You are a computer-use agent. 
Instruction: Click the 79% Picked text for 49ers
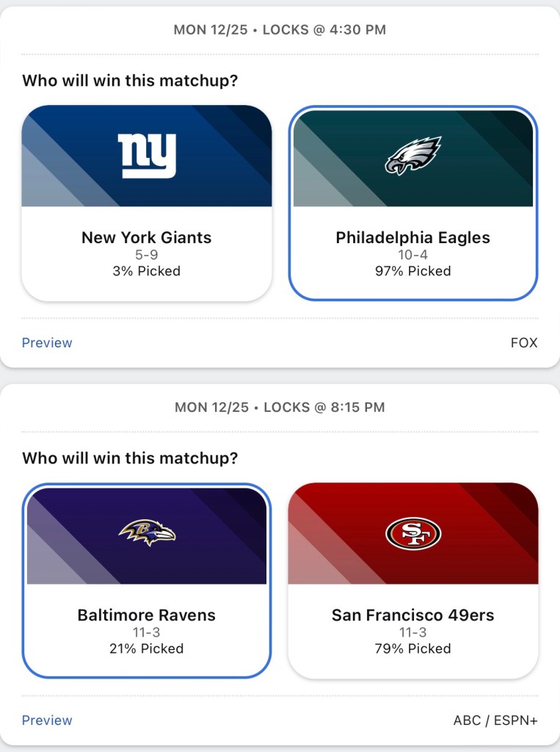pos(413,648)
